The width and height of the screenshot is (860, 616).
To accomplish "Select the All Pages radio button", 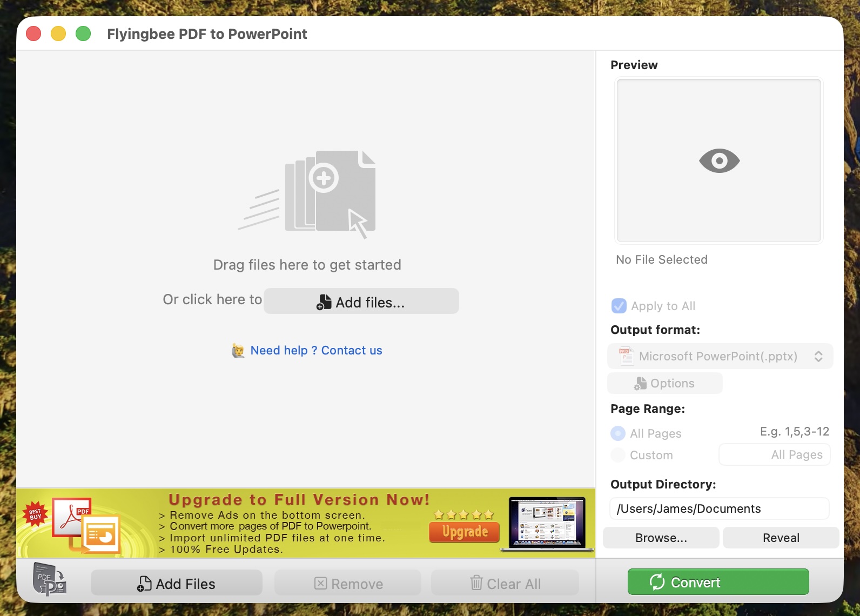I will pyautogui.click(x=618, y=433).
